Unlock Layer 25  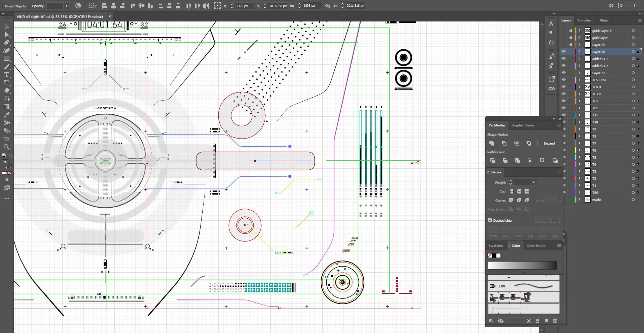tap(571, 45)
